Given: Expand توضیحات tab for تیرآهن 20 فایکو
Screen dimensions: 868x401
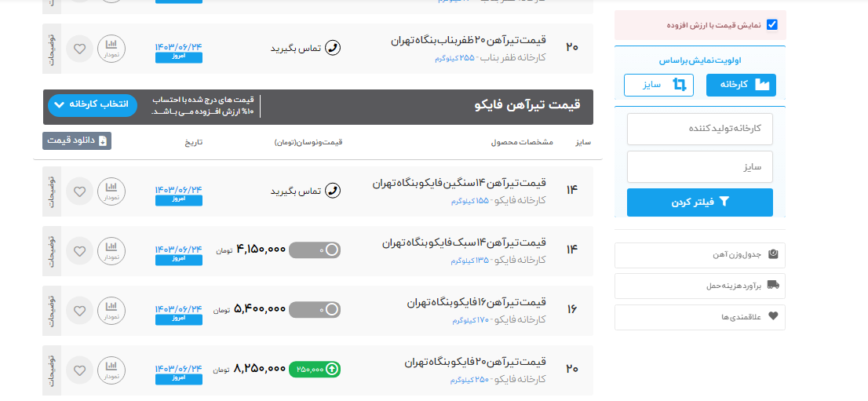Looking at the screenshot, I should click(52, 369).
